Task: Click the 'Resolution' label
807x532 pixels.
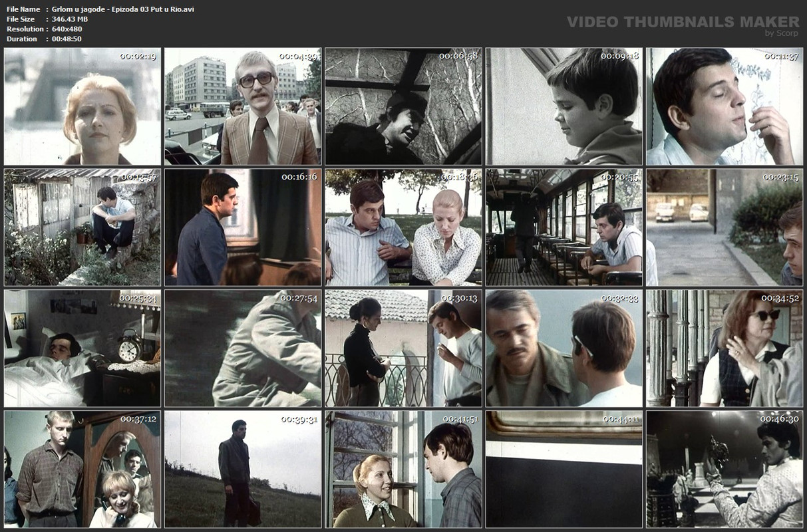Action: coord(25,29)
